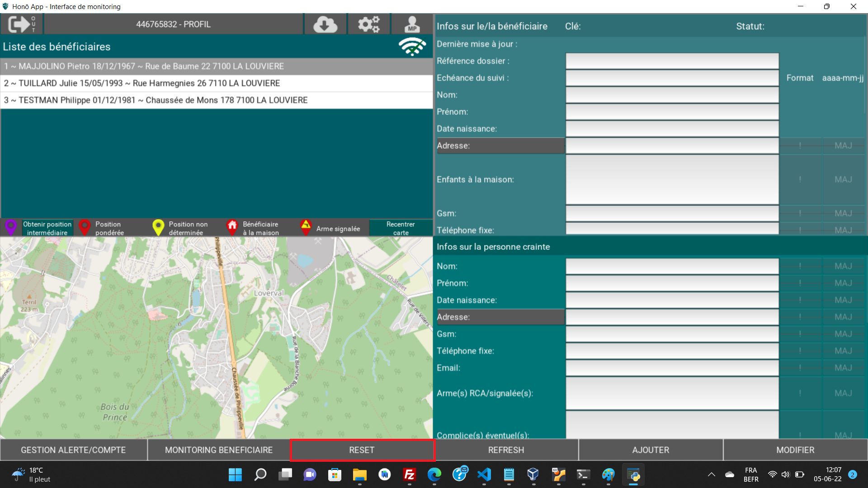This screenshot has height=488, width=868.
Task: Click the red weighted position pin
Action: tap(85, 227)
